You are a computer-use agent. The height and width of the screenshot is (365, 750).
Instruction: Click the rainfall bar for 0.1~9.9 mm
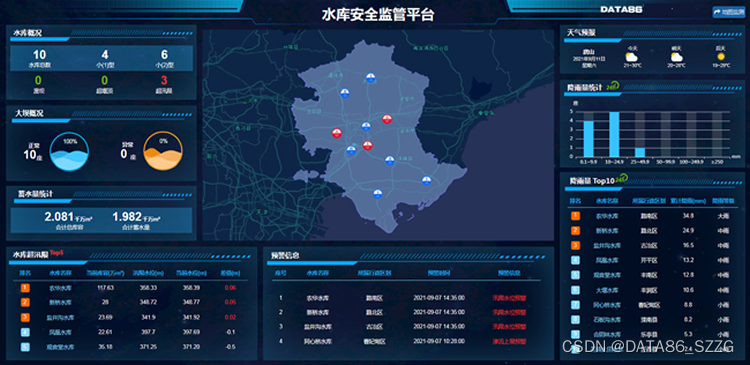click(x=588, y=139)
